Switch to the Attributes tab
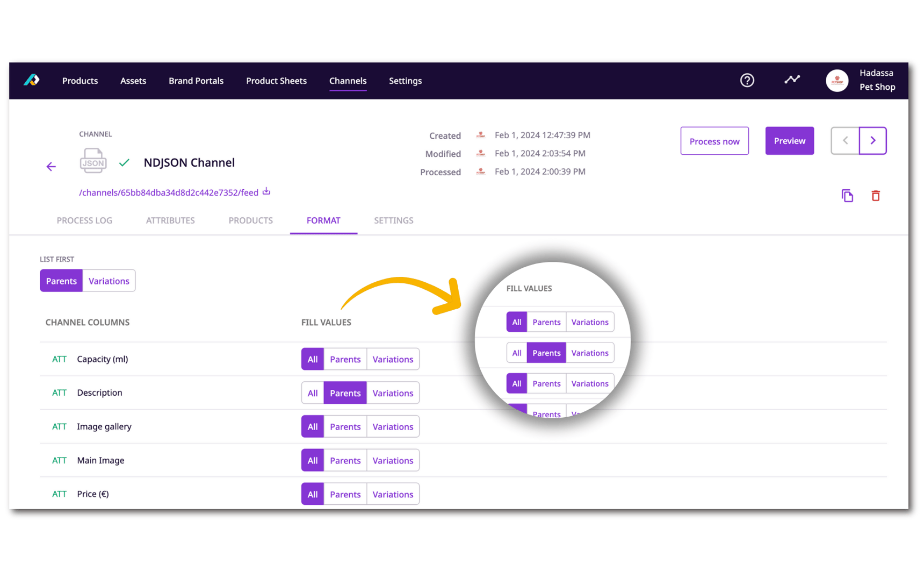The height and width of the screenshot is (578, 924). pyautogui.click(x=170, y=220)
